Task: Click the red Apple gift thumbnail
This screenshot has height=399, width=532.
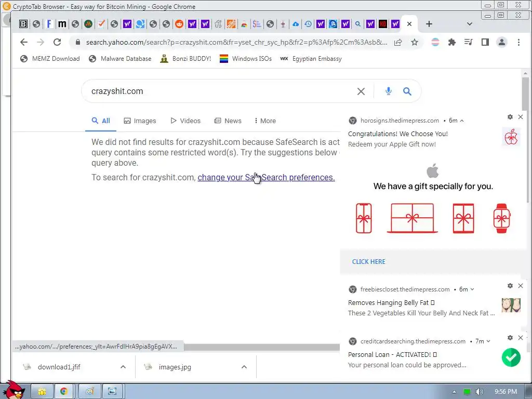Action: click(x=511, y=137)
